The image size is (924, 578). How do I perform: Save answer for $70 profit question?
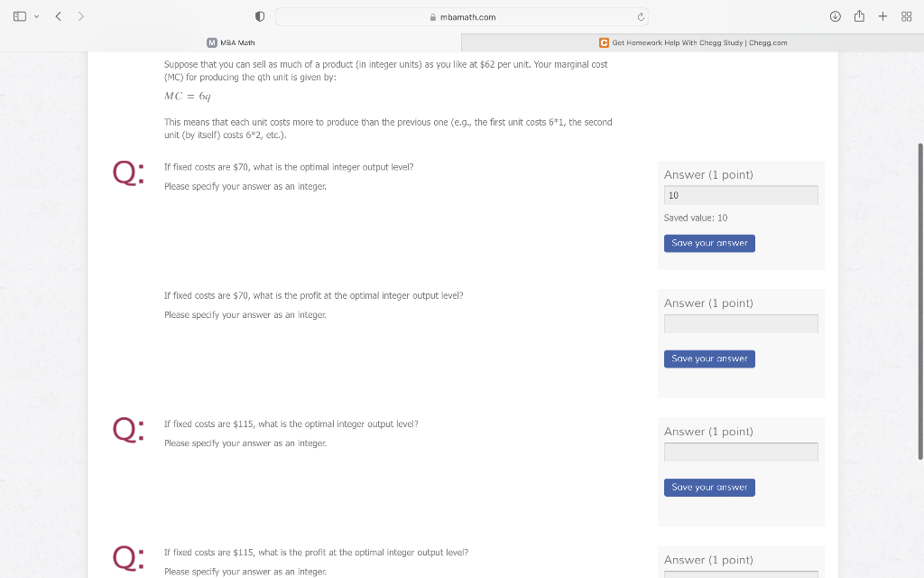pyautogui.click(x=709, y=359)
